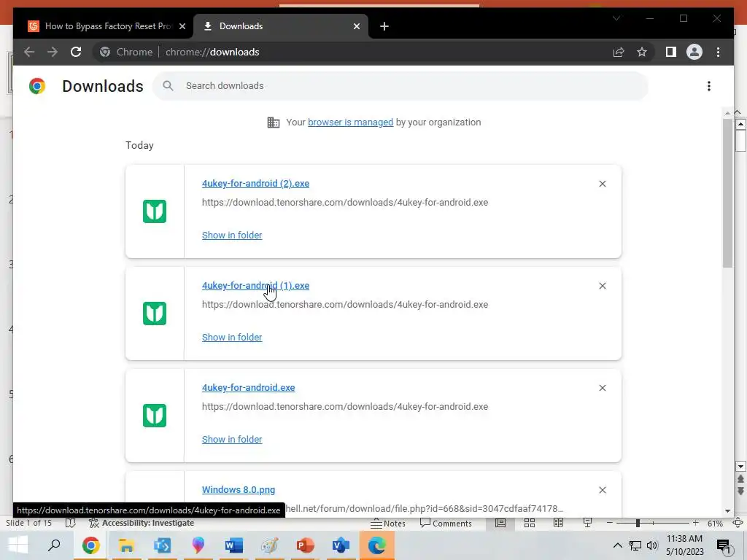
Task: Open 4ukey-for-android.exe file link
Action: (248, 388)
